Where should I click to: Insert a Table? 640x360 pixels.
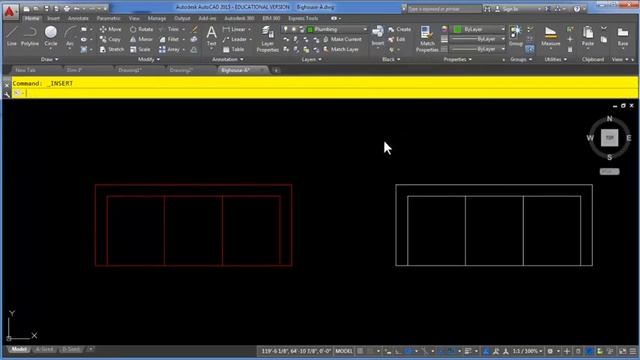pyautogui.click(x=233, y=49)
